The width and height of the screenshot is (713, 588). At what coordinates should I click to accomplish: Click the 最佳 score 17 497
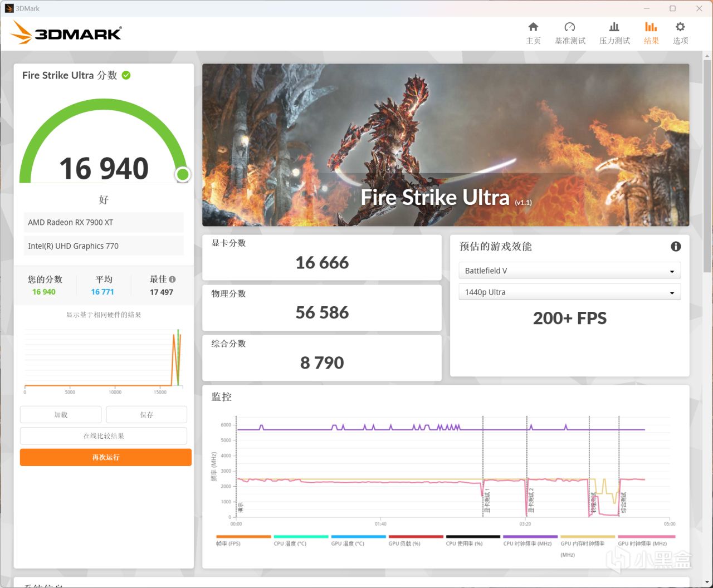pyautogui.click(x=162, y=292)
